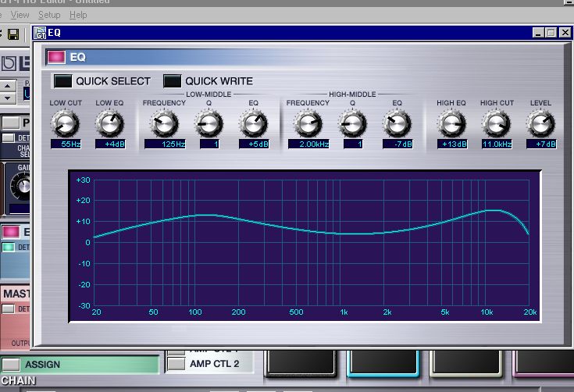This screenshot has height=392, width=574.
Task: Toggle the green detail button in main window
Action: (x=8, y=247)
